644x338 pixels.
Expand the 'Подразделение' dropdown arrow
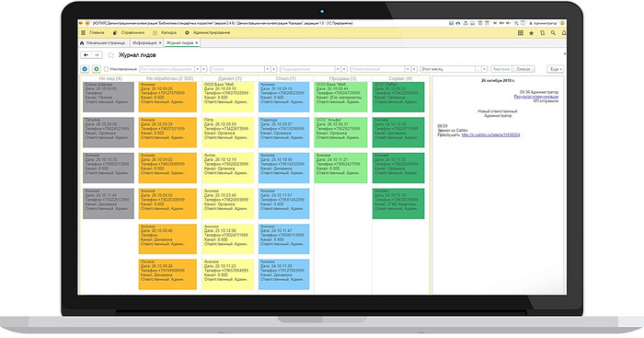[x=338, y=69]
